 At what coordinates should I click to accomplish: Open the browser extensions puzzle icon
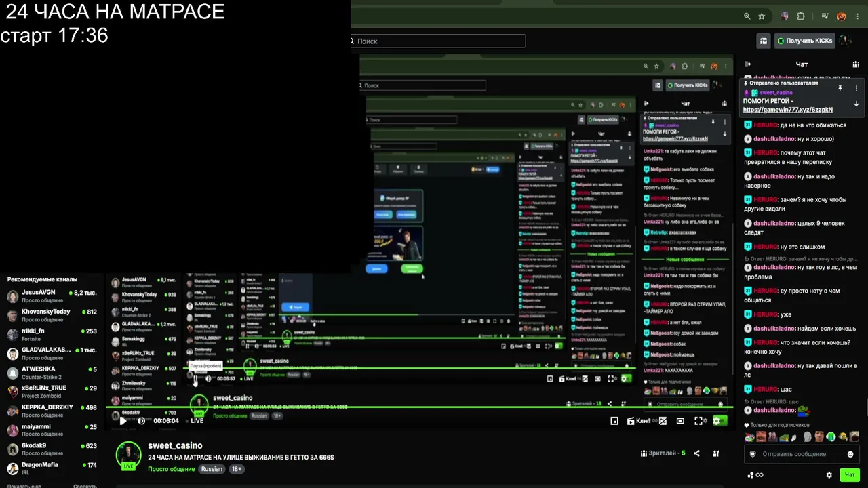[x=801, y=16]
